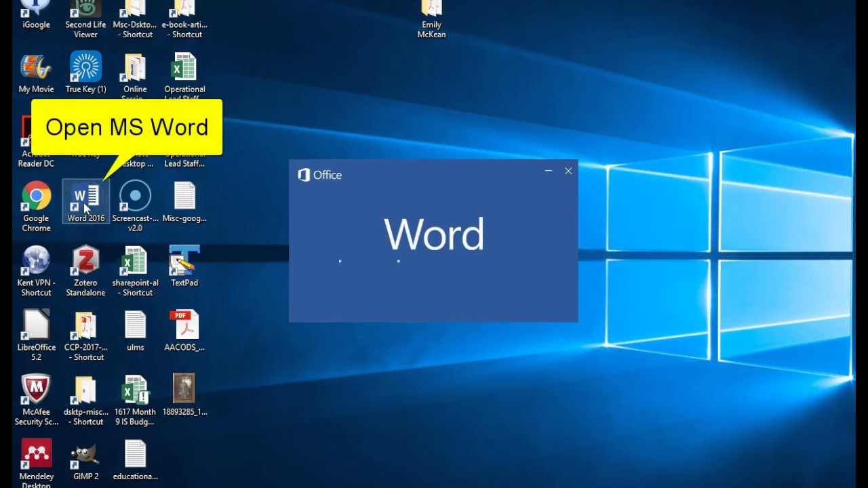Select the AACODS_ PDF file icon
This screenshot has width=868, height=488.
pos(184,331)
